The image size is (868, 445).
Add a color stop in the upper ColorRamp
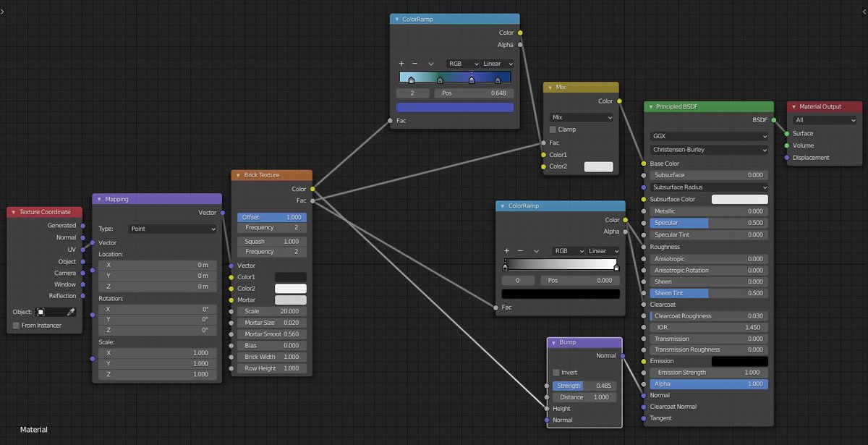click(x=401, y=64)
